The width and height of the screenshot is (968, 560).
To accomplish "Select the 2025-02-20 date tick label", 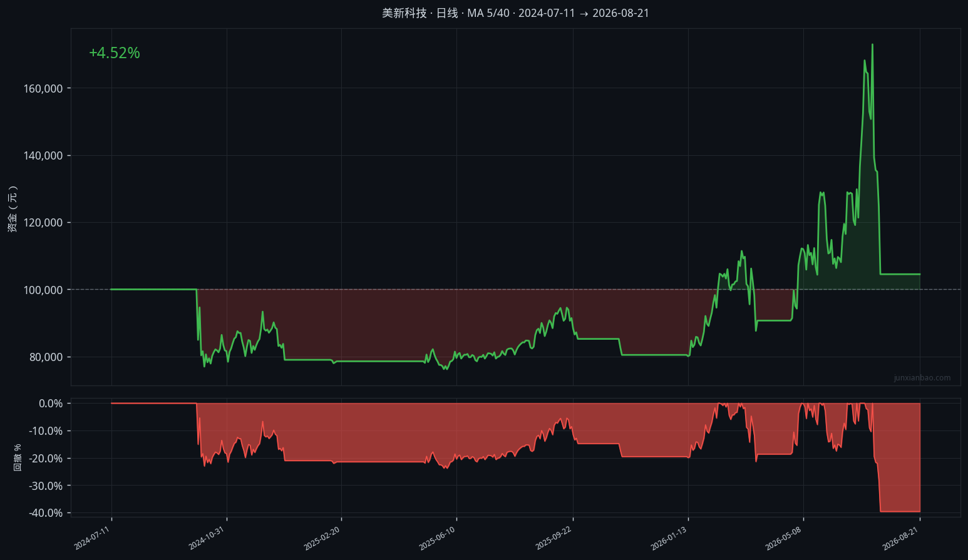I will coord(322,538).
